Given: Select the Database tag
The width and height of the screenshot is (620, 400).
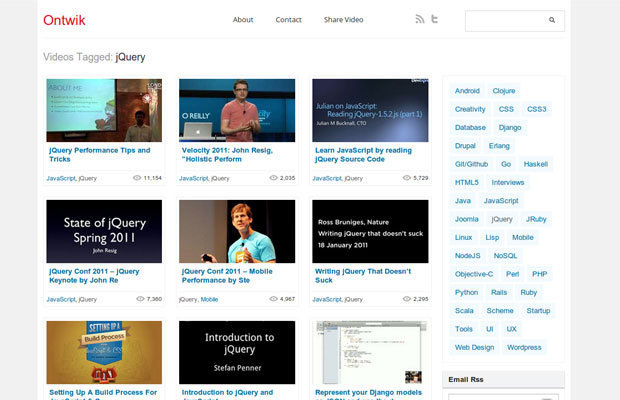Looking at the screenshot, I should click(x=470, y=127).
